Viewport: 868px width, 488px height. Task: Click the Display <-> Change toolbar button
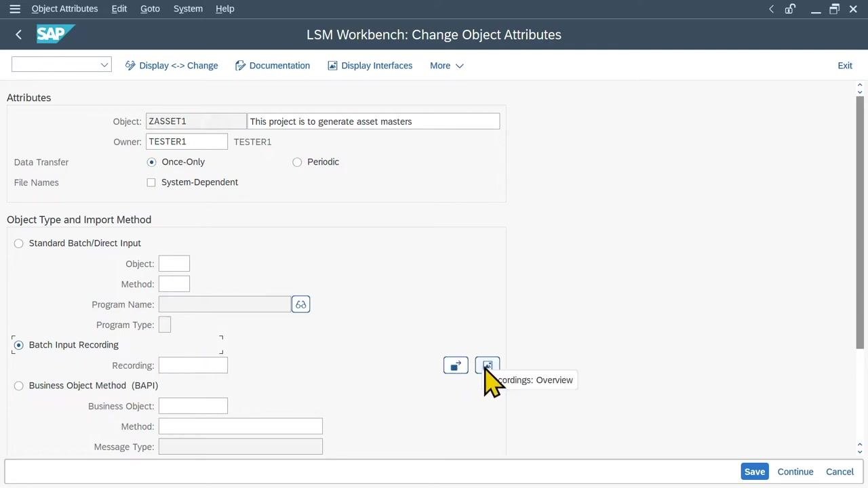[x=172, y=66]
